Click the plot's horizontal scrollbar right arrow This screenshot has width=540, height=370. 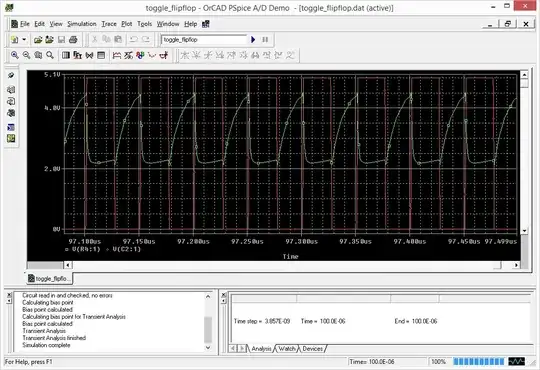click(516, 265)
